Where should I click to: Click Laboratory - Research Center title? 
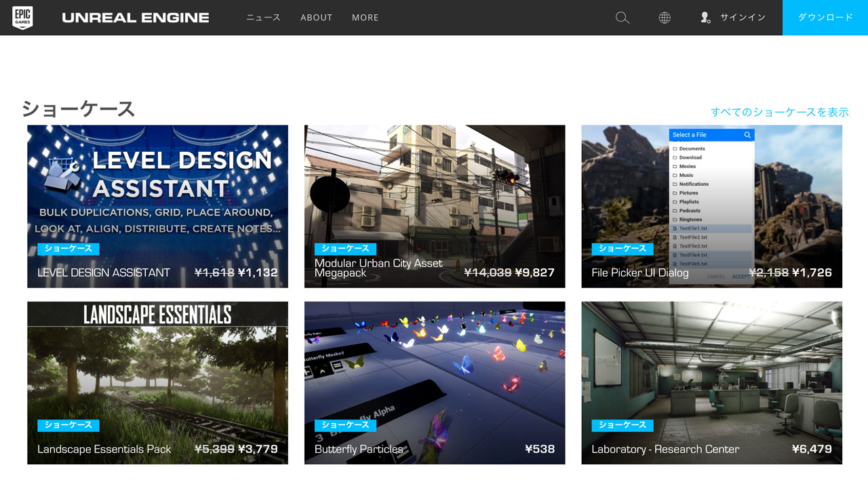click(665, 449)
